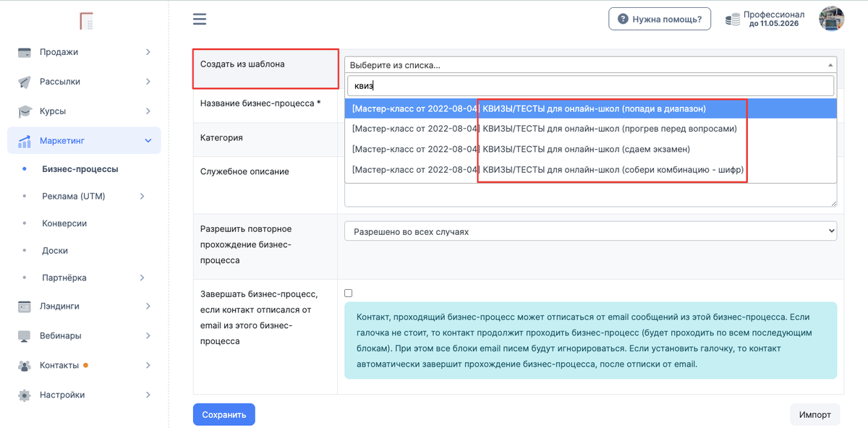
Task: Expand the Реклама (UTM) submenu chevron
Action: click(142, 197)
